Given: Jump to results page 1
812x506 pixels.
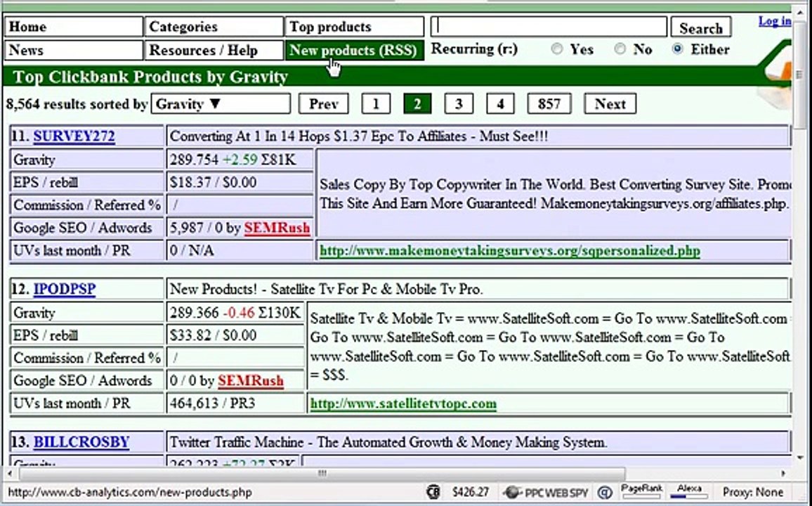Looking at the screenshot, I should click(x=376, y=104).
